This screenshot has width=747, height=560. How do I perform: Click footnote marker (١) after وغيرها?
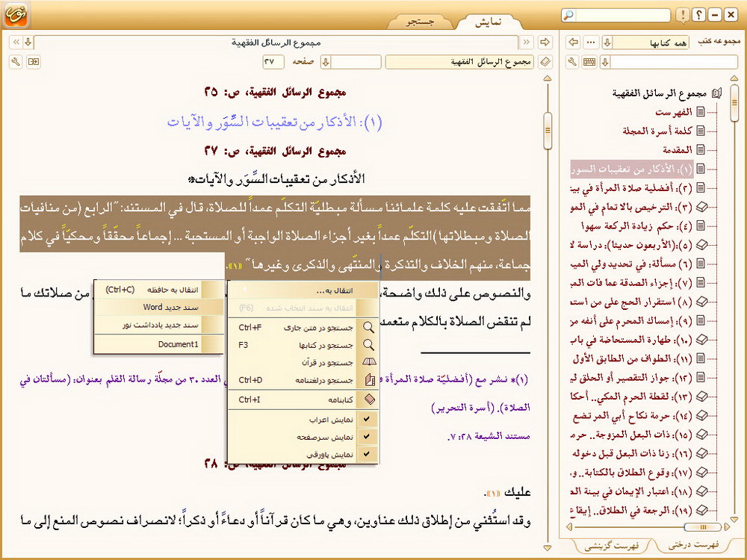(x=236, y=266)
